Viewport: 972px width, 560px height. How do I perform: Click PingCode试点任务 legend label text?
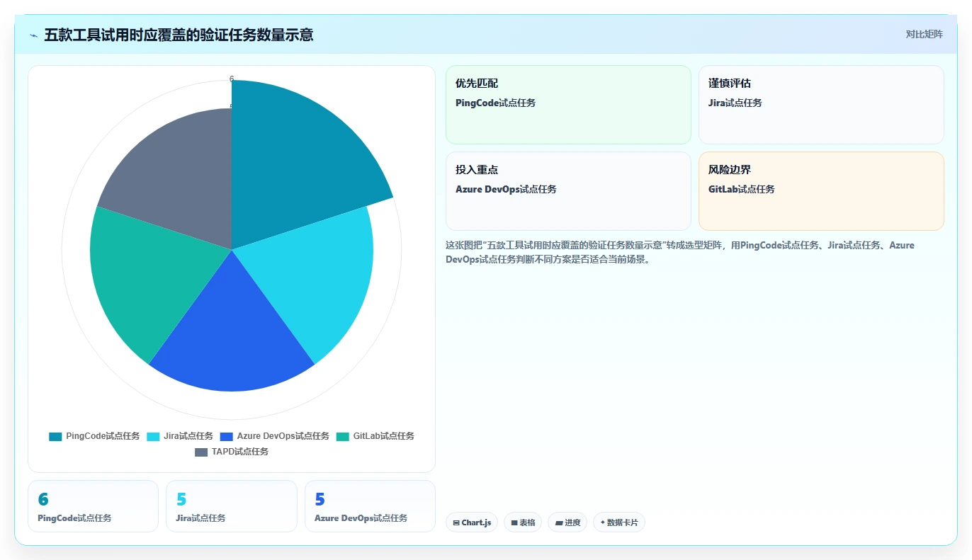point(103,436)
